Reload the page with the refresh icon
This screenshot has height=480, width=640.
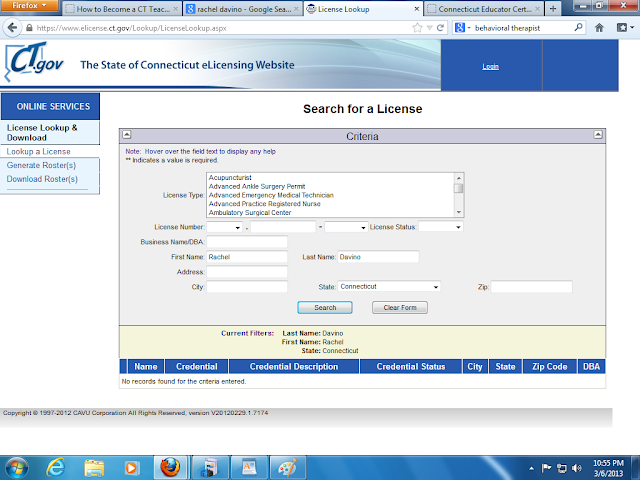[x=440, y=28]
